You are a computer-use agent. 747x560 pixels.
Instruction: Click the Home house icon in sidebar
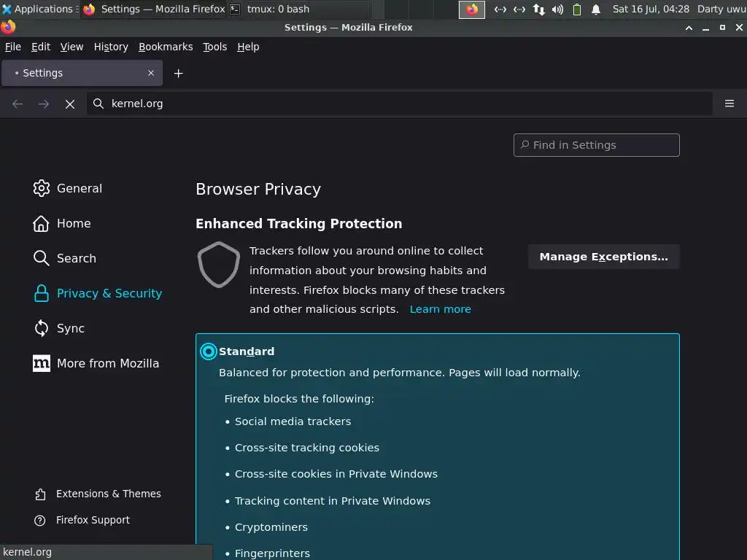(x=42, y=223)
